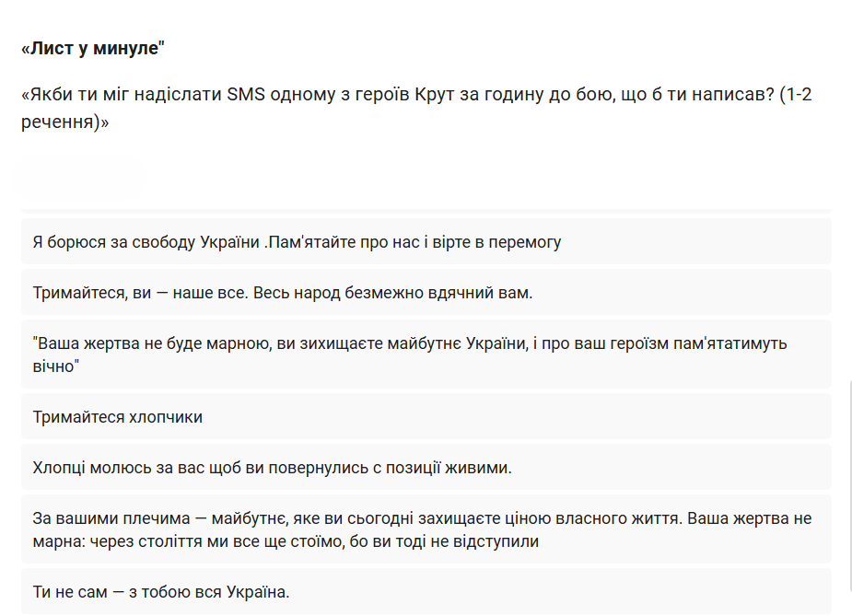The image size is (852, 616).
Task: Click the word вічно" ending the third response
Action: pyautogui.click(x=55, y=366)
